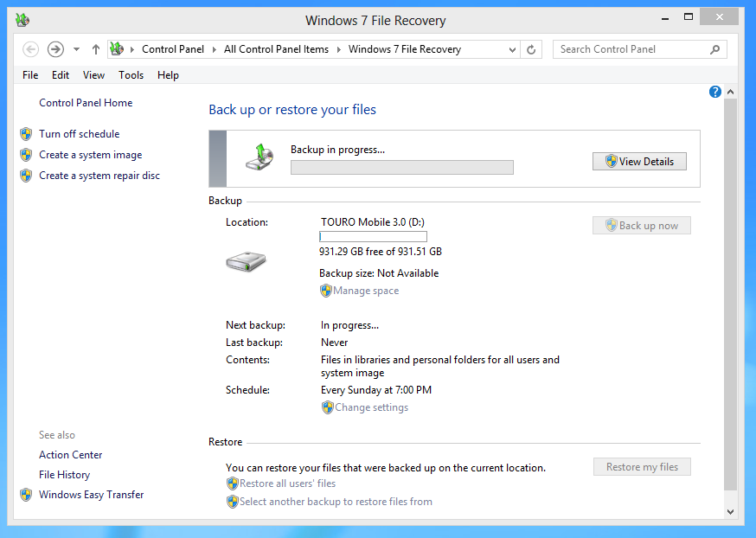The image size is (756, 538).
Task: Go up one level with Up arrow
Action: (95, 49)
